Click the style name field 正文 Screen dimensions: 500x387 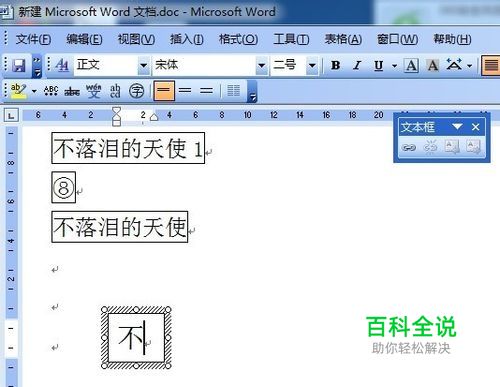(x=106, y=65)
